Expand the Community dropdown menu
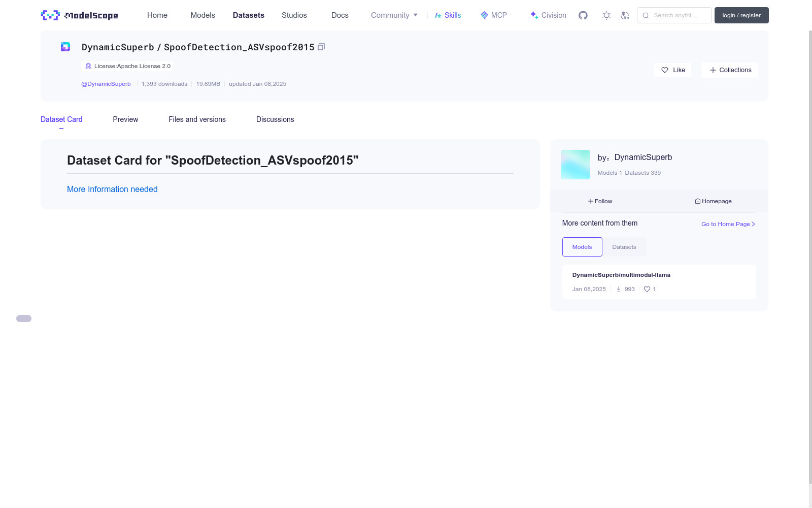This screenshot has width=812, height=508. [x=394, y=15]
